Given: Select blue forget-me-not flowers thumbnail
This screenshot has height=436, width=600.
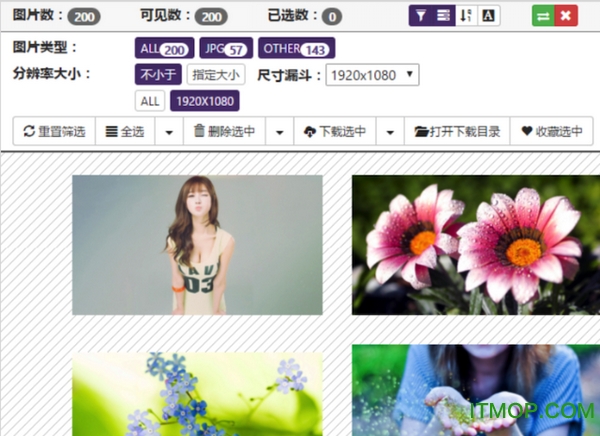Looking at the screenshot, I should click(x=197, y=394).
